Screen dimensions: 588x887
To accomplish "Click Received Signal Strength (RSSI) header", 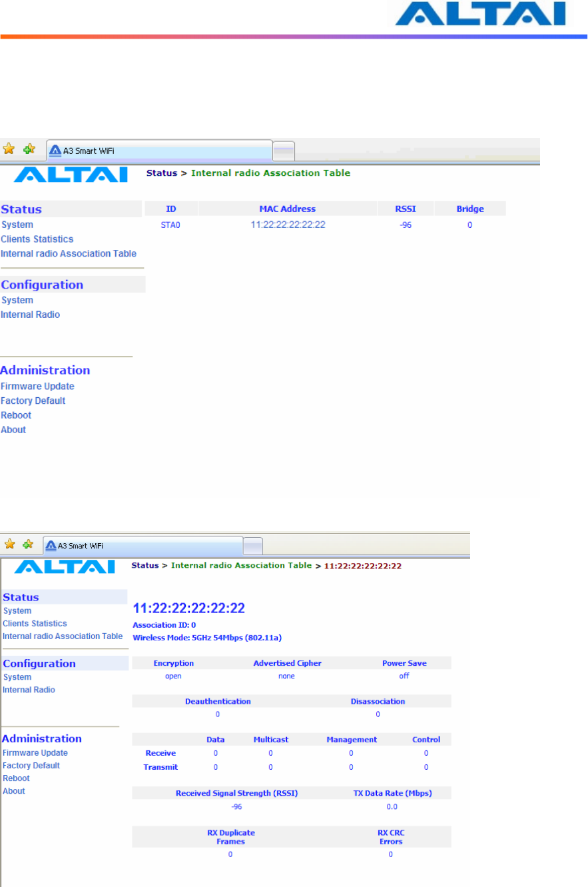I will (x=236, y=793).
